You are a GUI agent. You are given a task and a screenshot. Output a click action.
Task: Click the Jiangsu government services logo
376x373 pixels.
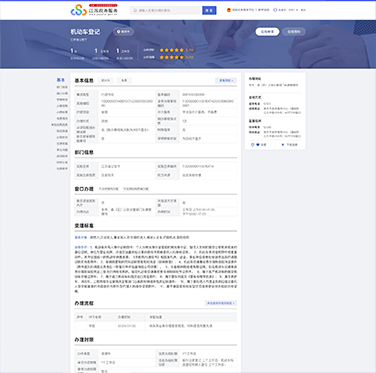(94, 10)
